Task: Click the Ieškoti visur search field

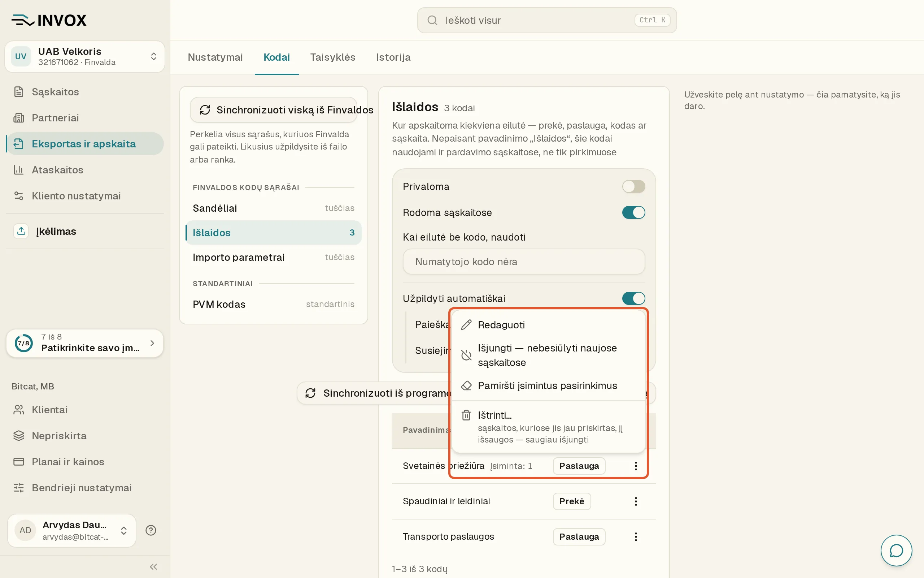Action: (547, 20)
